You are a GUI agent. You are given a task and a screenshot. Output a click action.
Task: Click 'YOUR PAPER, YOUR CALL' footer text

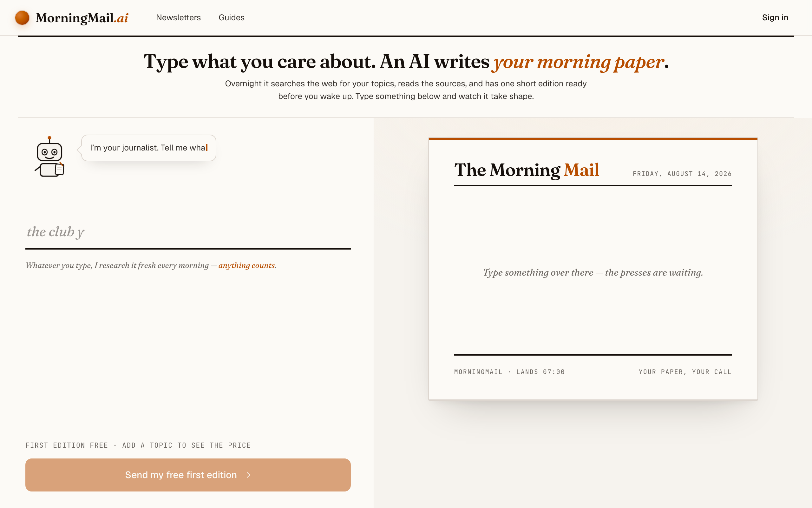tap(685, 372)
